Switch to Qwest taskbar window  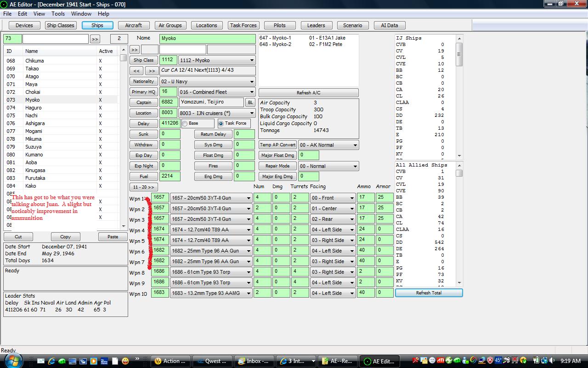coord(212,361)
